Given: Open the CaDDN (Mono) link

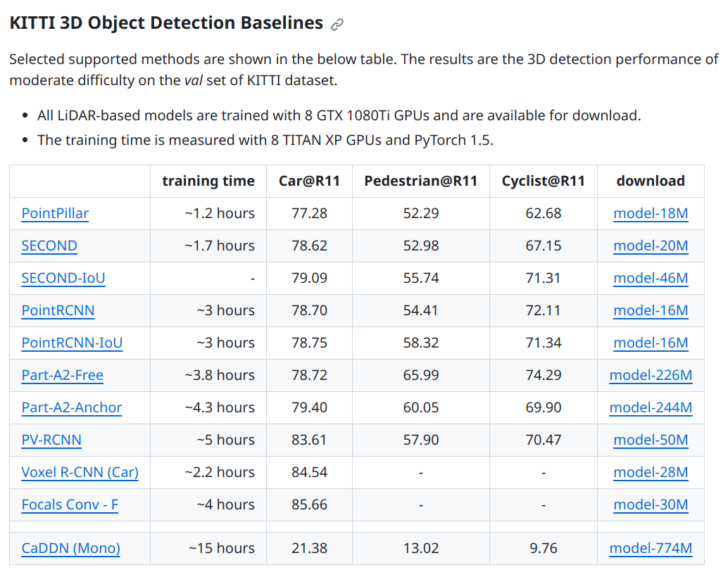Looking at the screenshot, I should (70, 548).
